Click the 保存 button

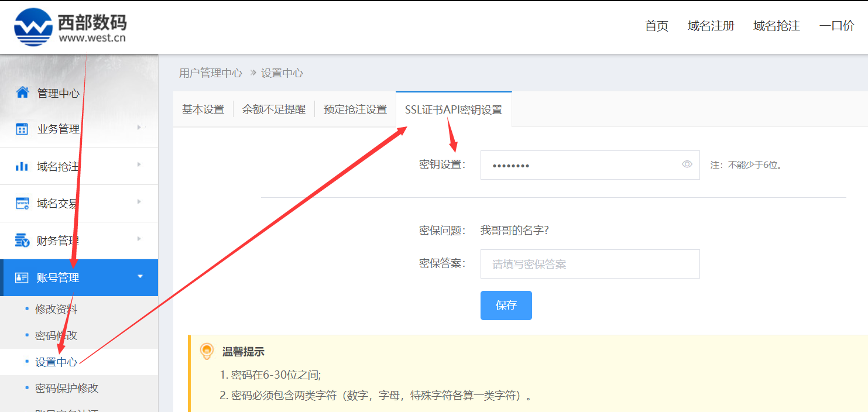506,305
